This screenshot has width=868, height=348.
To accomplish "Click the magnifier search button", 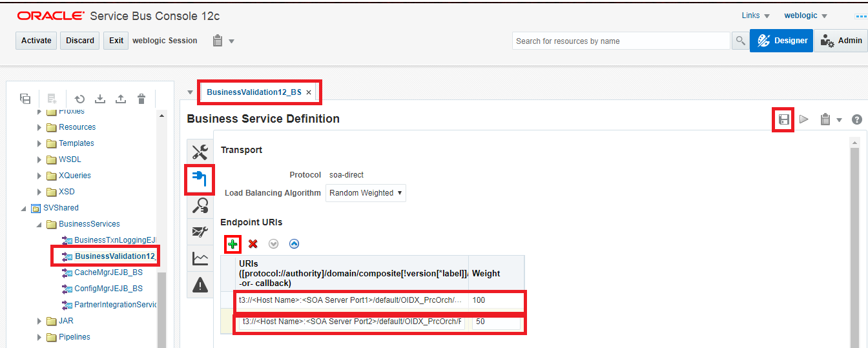I will [x=740, y=41].
